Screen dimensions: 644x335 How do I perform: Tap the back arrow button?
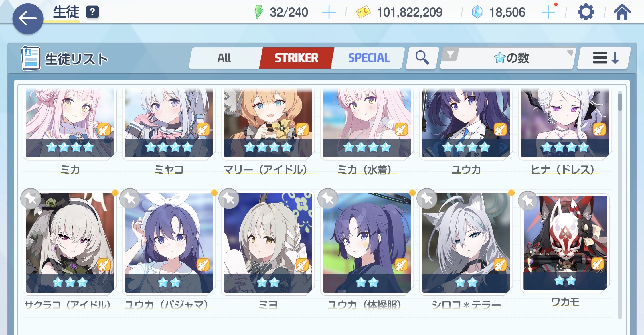tap(28, 19)
